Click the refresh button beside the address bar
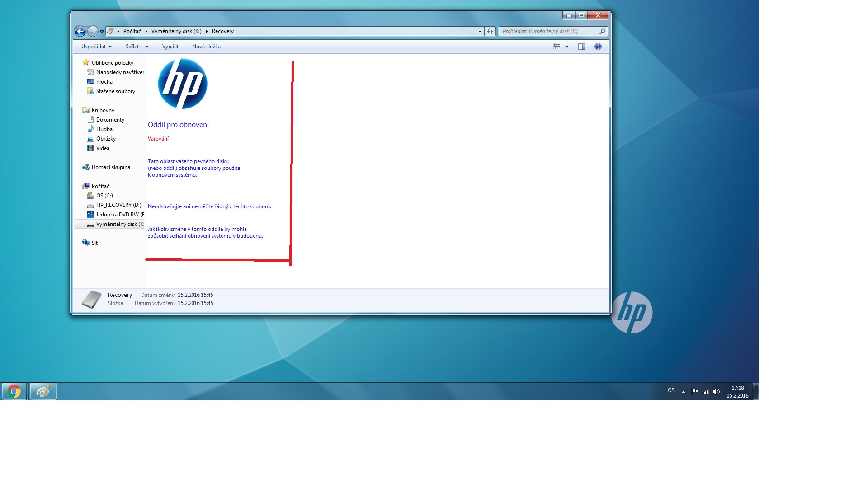Viewport: 868px width, 488px height. (x=490, y=31)
